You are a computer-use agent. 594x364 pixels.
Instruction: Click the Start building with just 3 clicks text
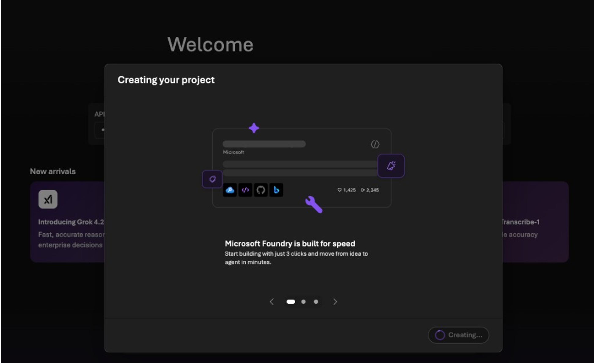click(296, 258)
